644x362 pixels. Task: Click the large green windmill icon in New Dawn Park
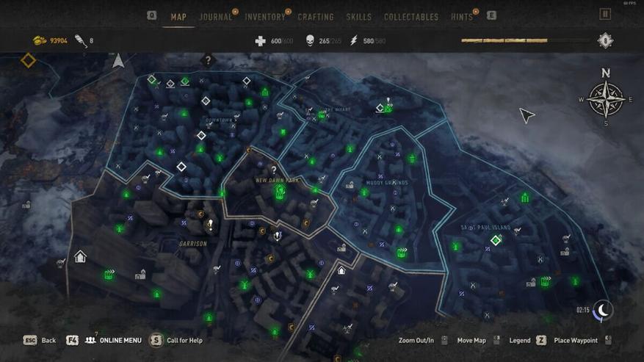[280, 192]
